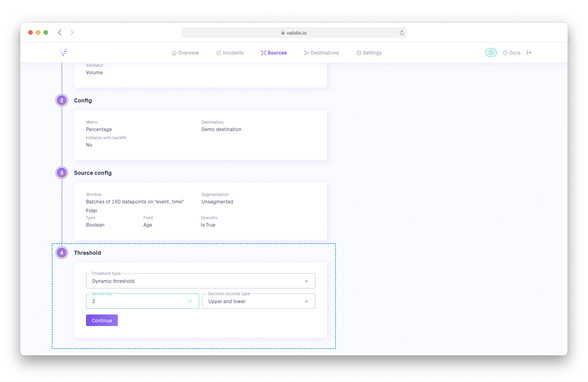Click the 'Percentage' metric value

click(99, 129)
